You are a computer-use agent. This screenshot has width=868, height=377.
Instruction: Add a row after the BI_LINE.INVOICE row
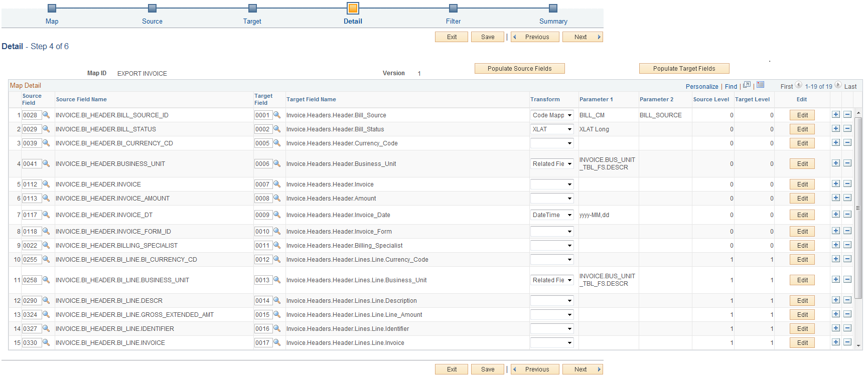coord(836,342)
